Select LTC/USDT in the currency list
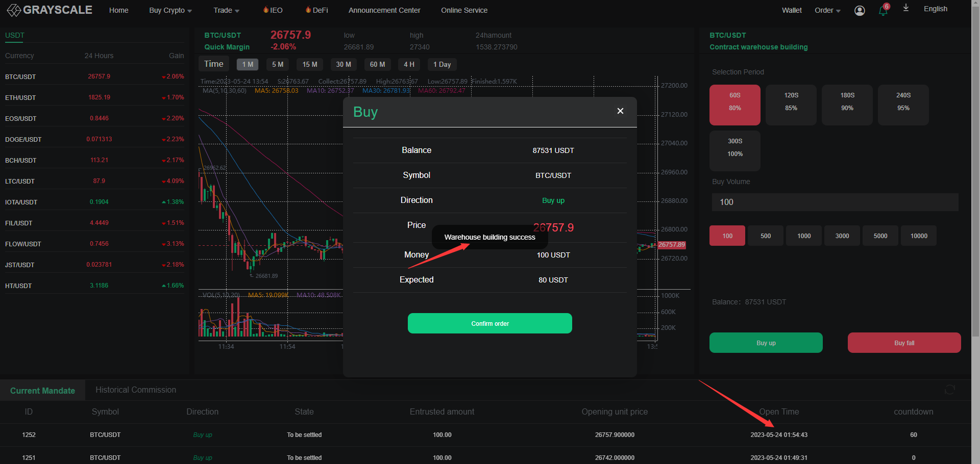The height and width of the screenshot is (464, 980). click(x=94, y=181)
